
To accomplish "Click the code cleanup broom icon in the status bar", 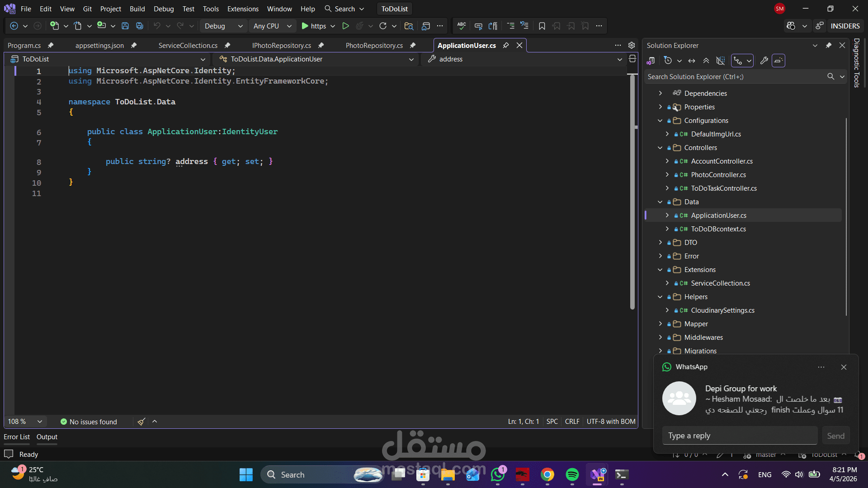I will coord(141,422).
